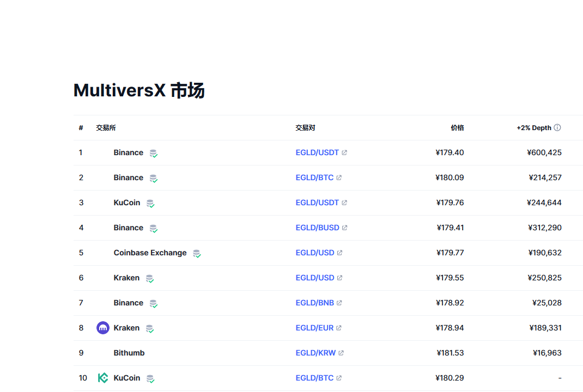This screenshot has width=583, height=392.
Task: Click the depth value ¥189,331
Action: (545, 328)
